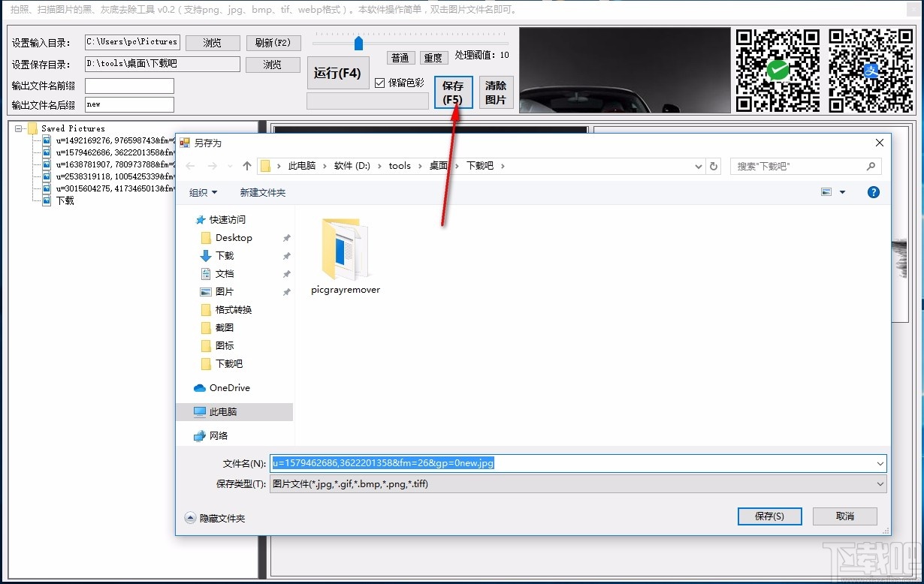Select tree file u=1579462686
This screenshot has width=924, height=584.
[x=107, y=152]
